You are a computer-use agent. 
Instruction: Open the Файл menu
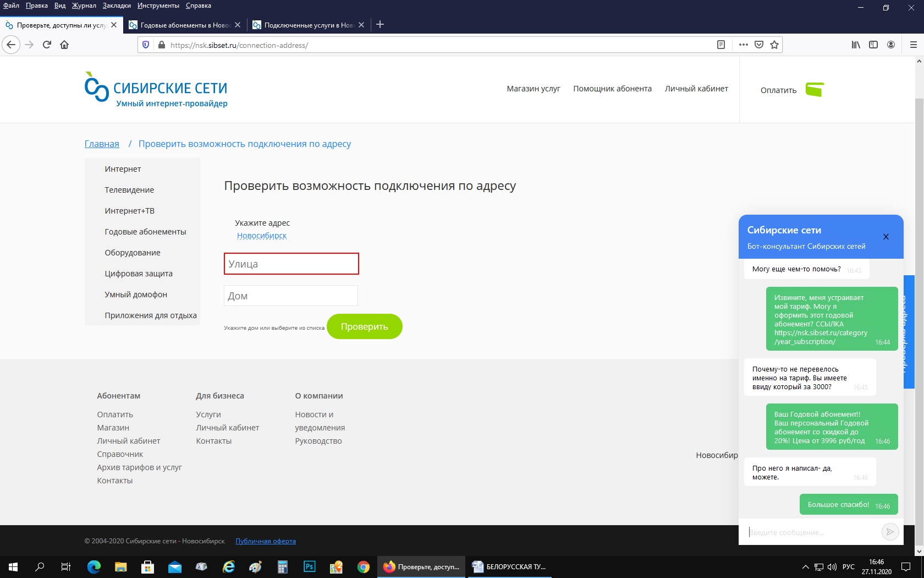click(12, 6)
